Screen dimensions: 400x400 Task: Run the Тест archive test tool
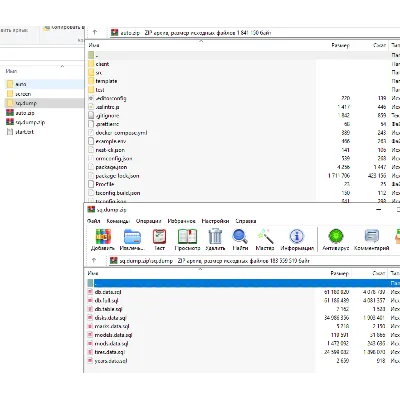pos(159,240)
